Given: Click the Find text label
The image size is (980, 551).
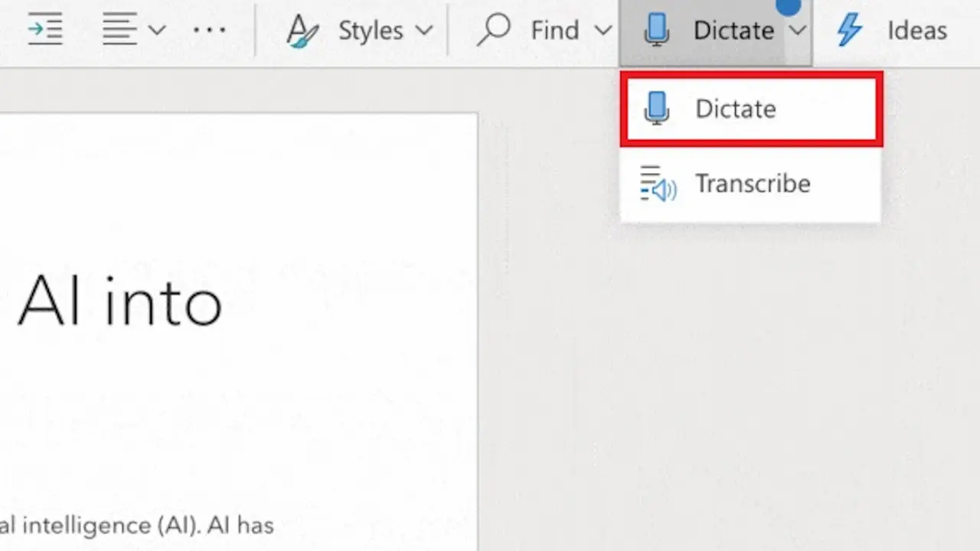Looking at the screenshot, I should pos(554,31).
